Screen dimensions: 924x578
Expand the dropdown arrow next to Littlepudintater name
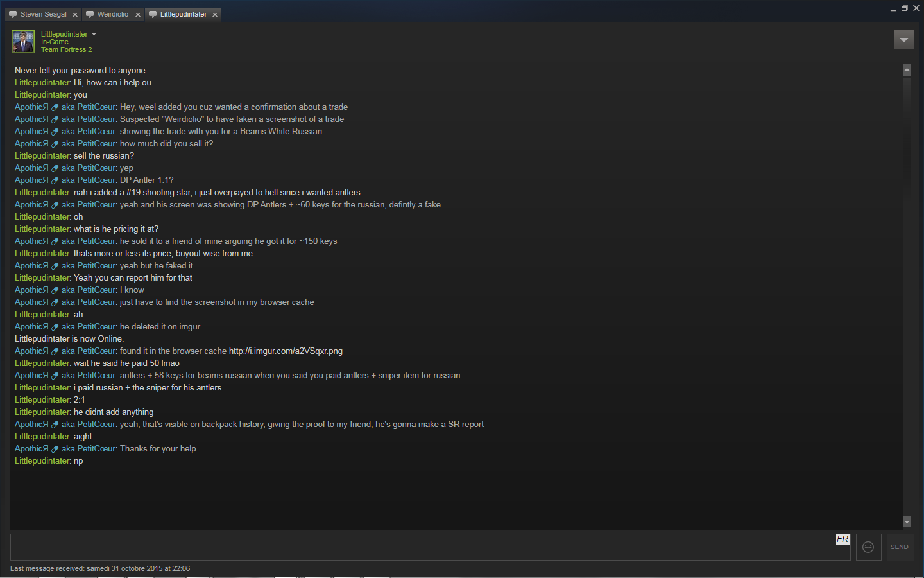(x=94, y=34)
